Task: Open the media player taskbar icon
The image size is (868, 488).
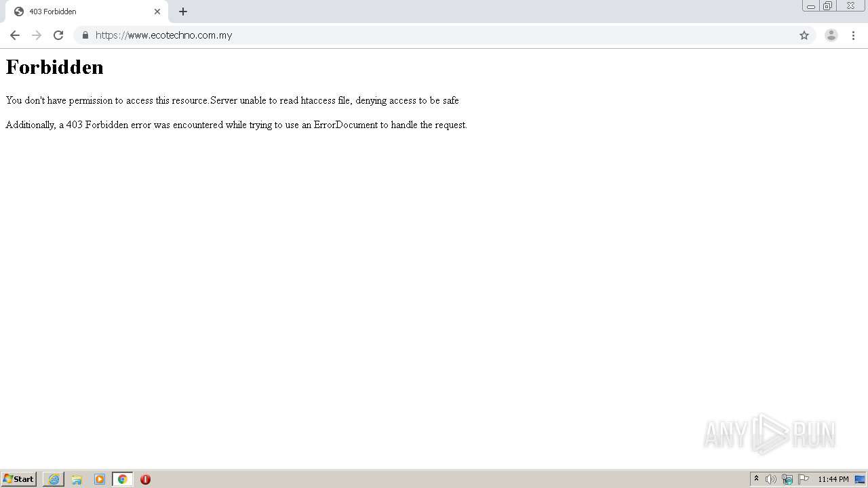Action: coord(100,479)
